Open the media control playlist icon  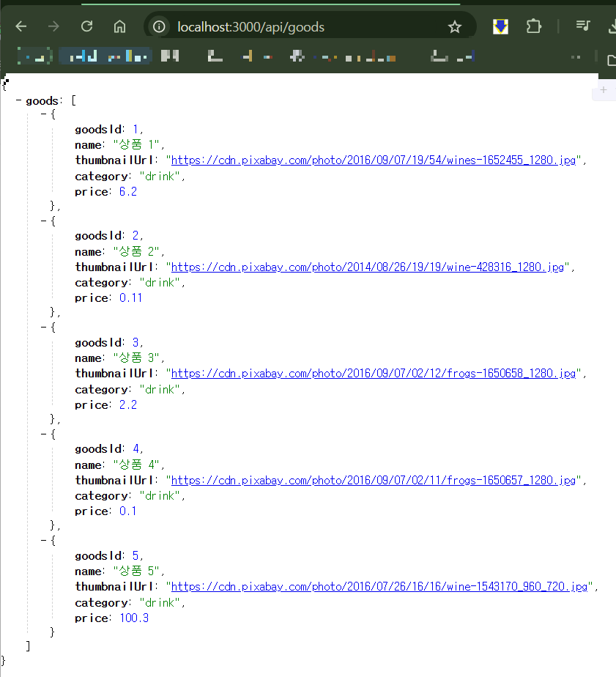tap(583, 26)
